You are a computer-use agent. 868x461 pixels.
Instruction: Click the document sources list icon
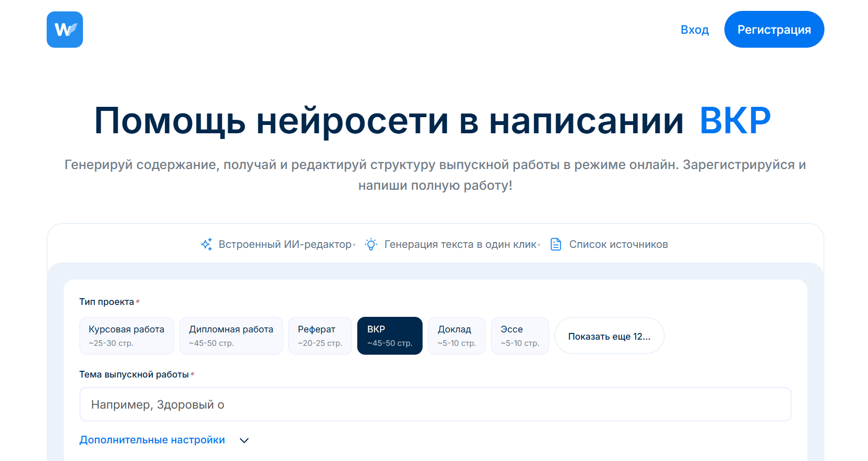click(556, 244)
